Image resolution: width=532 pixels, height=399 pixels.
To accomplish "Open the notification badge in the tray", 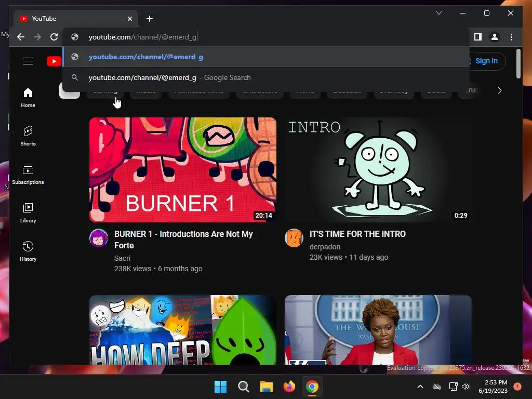I will (x=517, y=387).
